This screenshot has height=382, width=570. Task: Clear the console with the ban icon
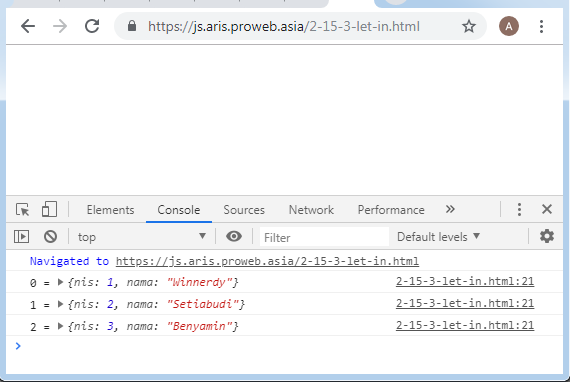pos(51,237)
